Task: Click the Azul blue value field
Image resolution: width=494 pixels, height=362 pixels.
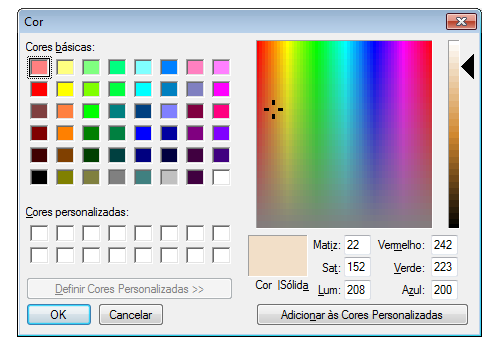Action: click(x=444, y=290)
